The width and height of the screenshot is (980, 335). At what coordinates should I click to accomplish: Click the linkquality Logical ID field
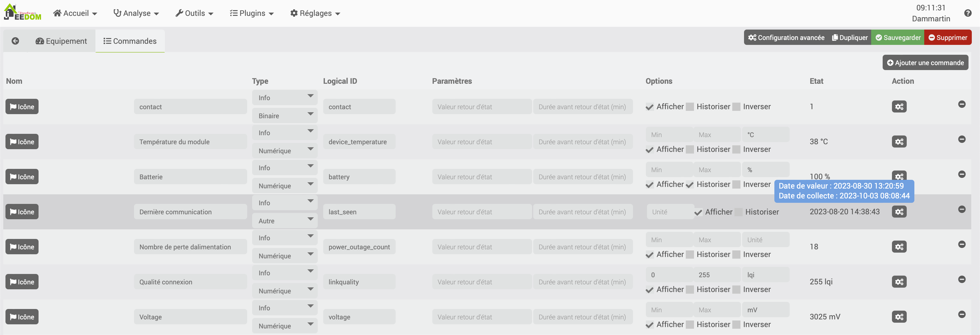[x=359, y=282]
